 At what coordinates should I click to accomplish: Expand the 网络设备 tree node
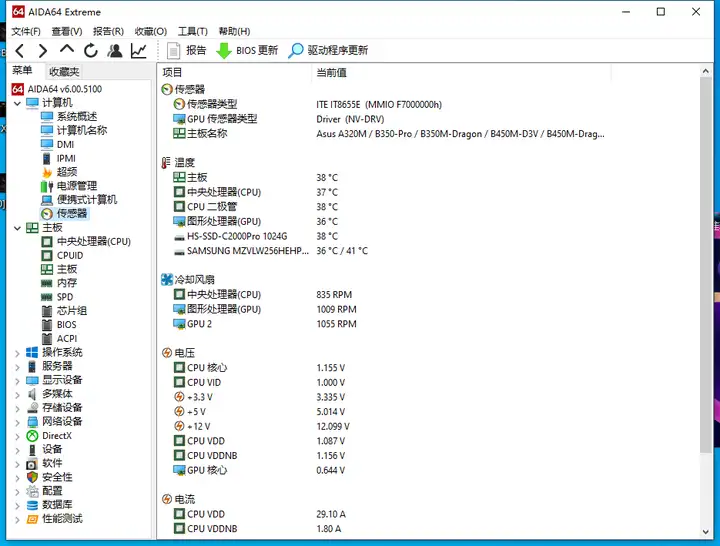[x=17, y=422]
